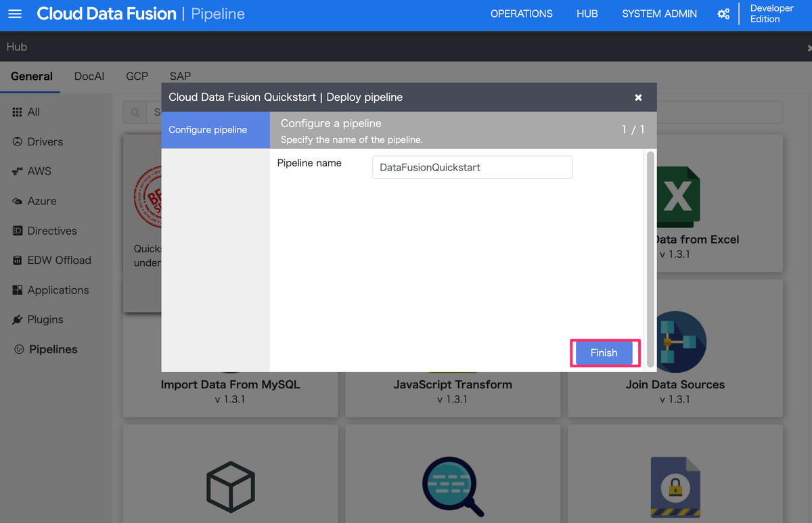The height and width of the screenshot is (523, 812).
Task: Click the Applications category icon
Action: coord(18,290)
